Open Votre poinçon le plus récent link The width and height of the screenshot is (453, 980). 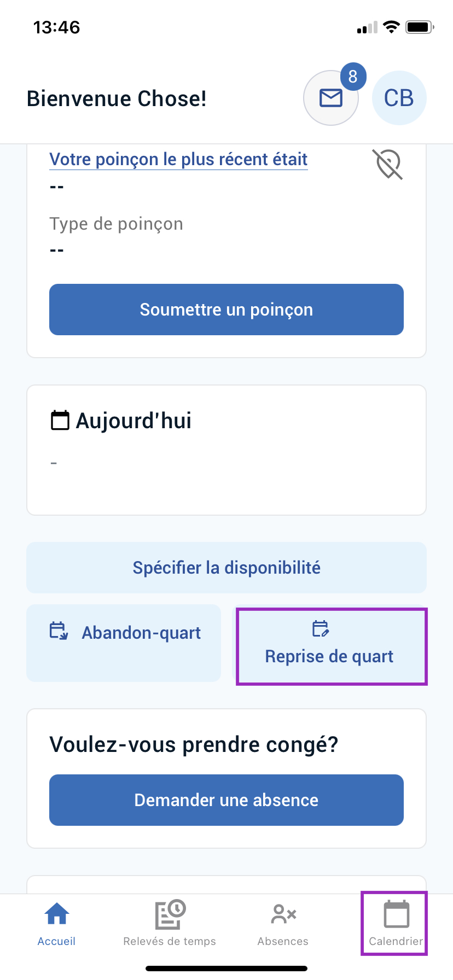click(x=178, y=159)
